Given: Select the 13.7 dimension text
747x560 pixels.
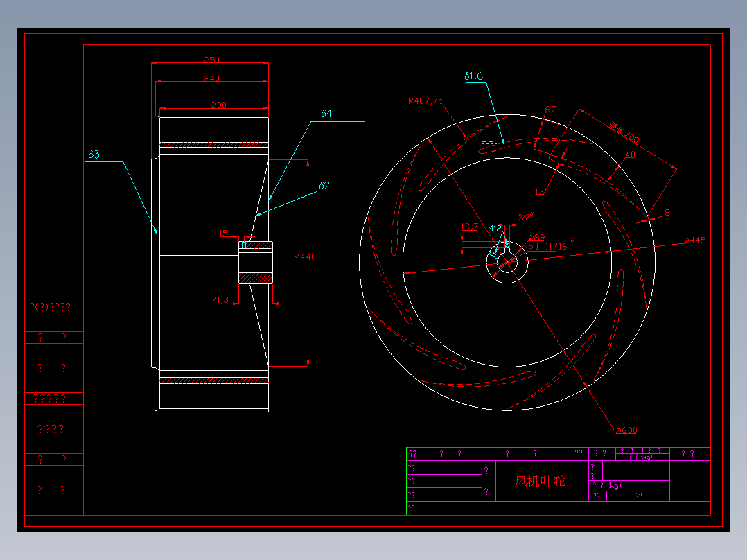Looking at the screenshot, I should (x=469, y=227).
